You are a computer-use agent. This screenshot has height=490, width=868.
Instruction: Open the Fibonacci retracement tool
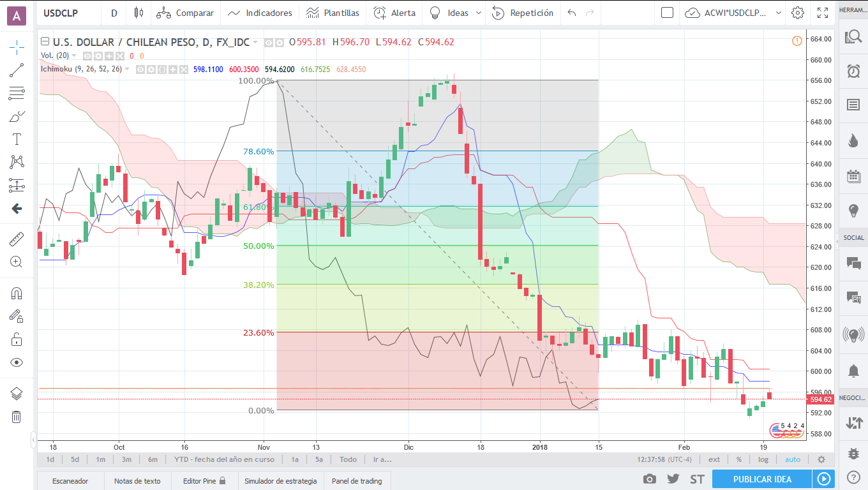click(17, 93)
